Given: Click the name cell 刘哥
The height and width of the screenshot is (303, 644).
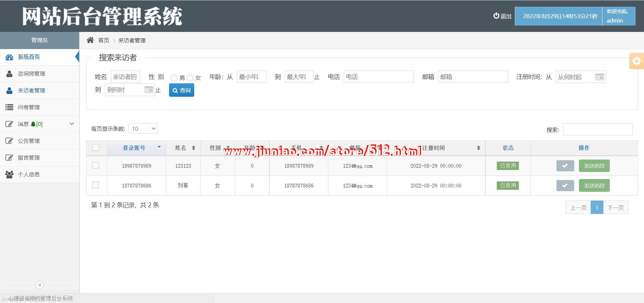Looking at the screenshot, I should pos(183,185).
